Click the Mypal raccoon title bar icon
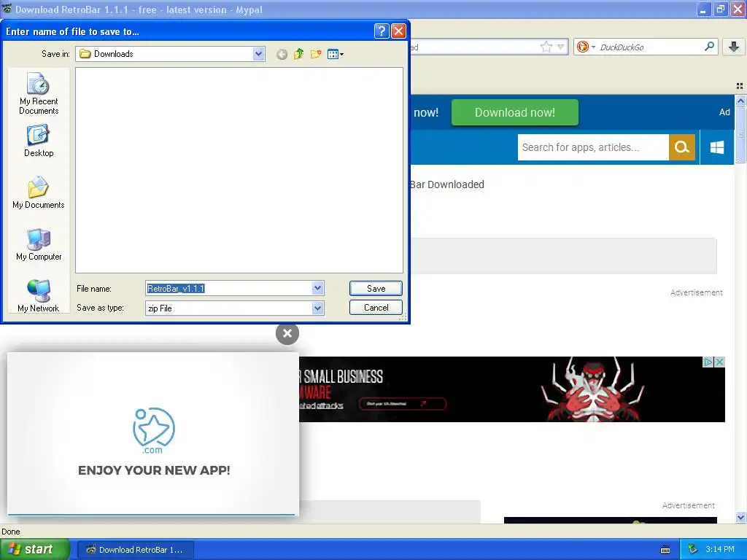 tap(7, 9)
